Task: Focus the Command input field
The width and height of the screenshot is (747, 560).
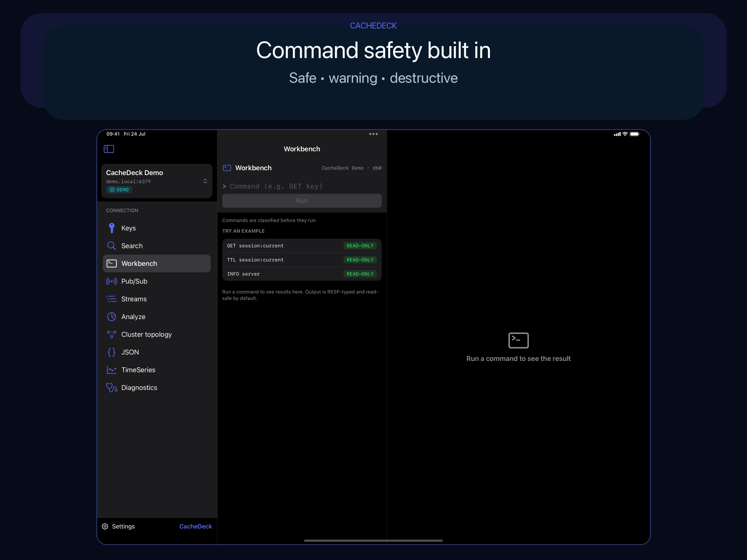Action: pos(302,186)
